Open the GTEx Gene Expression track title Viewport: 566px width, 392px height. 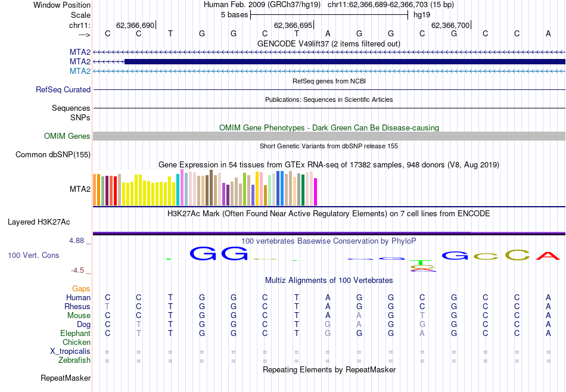pos(329,164)
